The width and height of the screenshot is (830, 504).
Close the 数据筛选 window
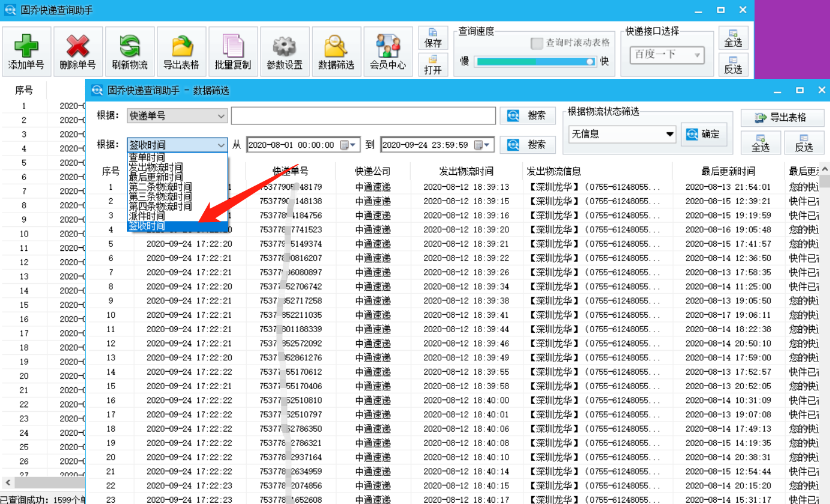tap(822, 90)
